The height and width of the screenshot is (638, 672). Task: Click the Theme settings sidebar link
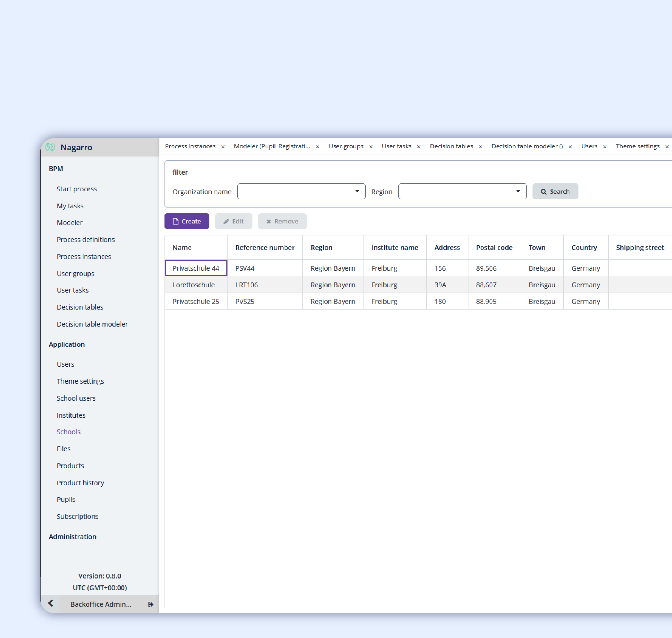[x=80, y=381]
